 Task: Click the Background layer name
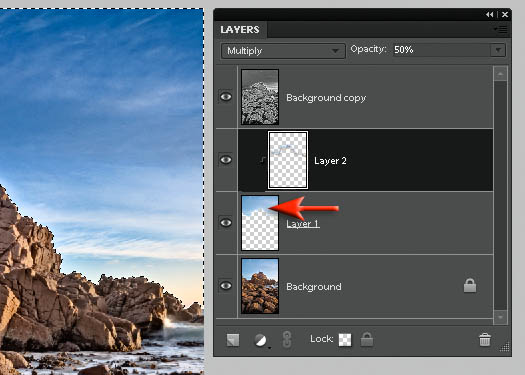[314, 287]
